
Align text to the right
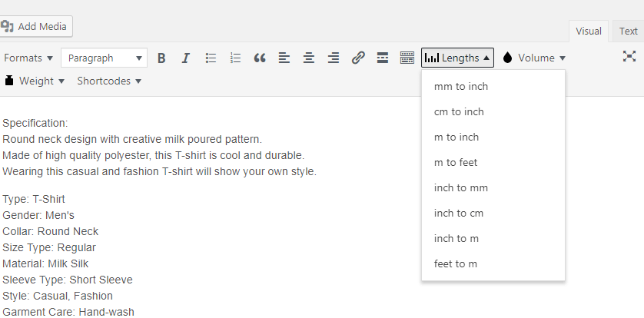click(x=334, y=58)
